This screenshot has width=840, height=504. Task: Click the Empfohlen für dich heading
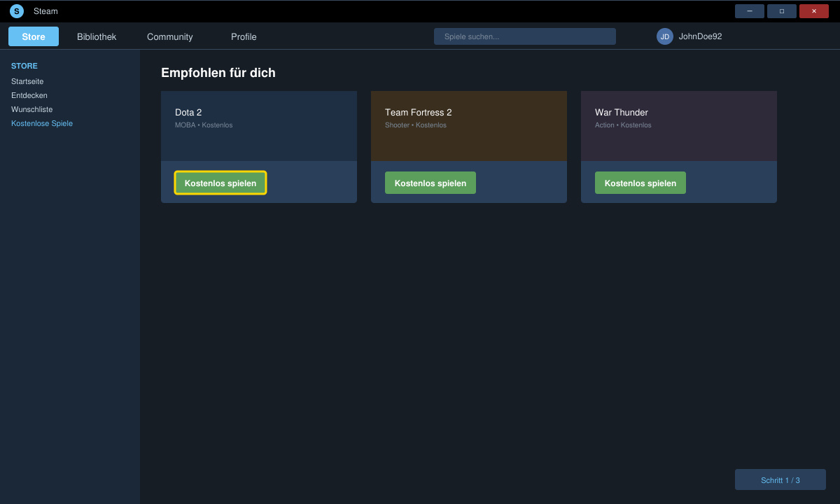[218, 73]
